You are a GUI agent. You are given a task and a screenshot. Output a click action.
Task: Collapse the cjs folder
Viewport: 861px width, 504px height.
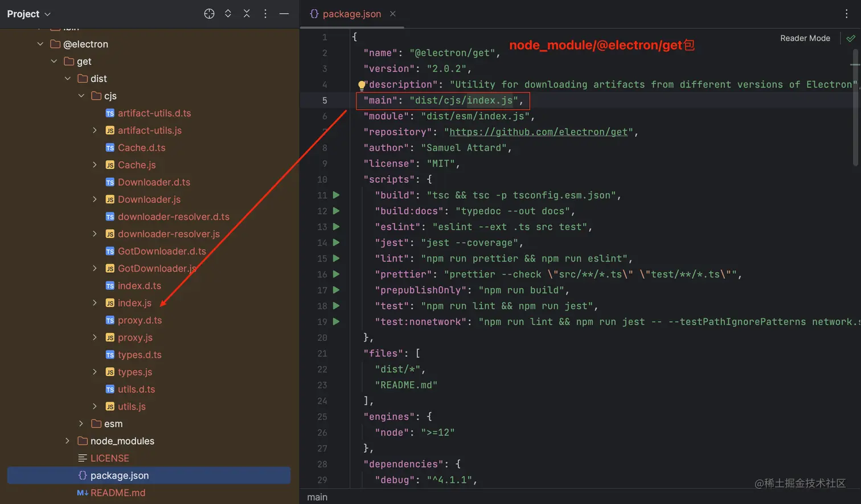tap(81, 96)
